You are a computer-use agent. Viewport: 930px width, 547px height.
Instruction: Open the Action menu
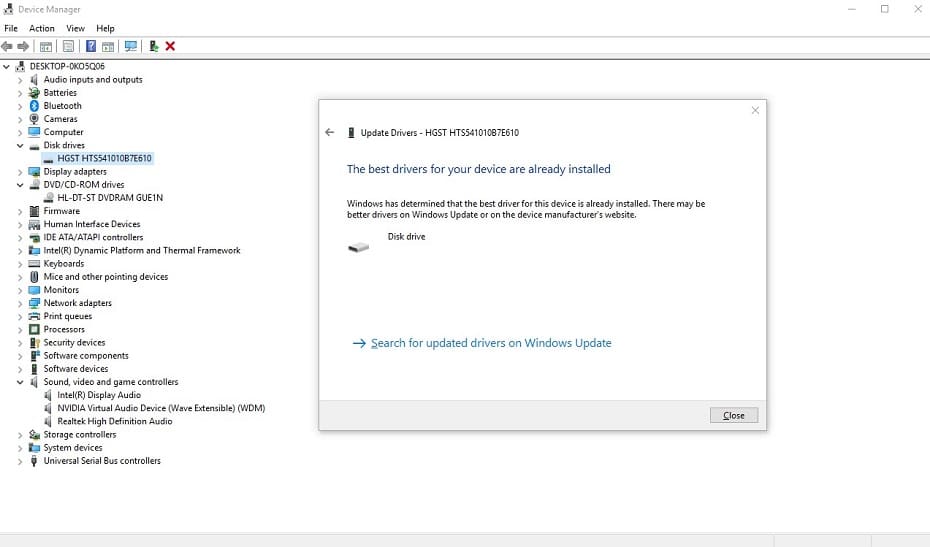point(42,28)
